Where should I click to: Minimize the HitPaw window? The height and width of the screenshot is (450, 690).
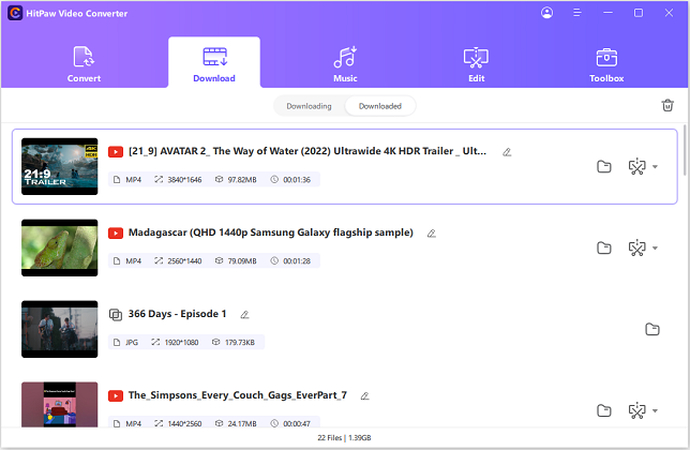coord(608,13)
